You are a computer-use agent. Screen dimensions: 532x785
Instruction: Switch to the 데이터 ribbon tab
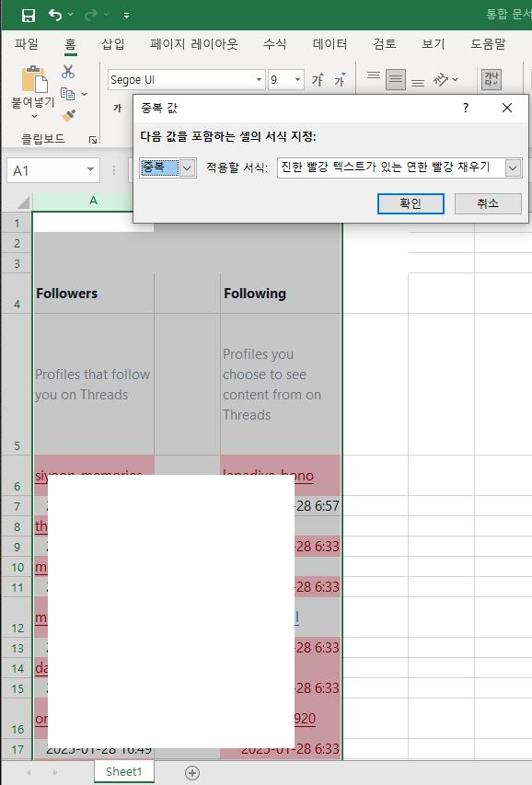coord(330,44)
